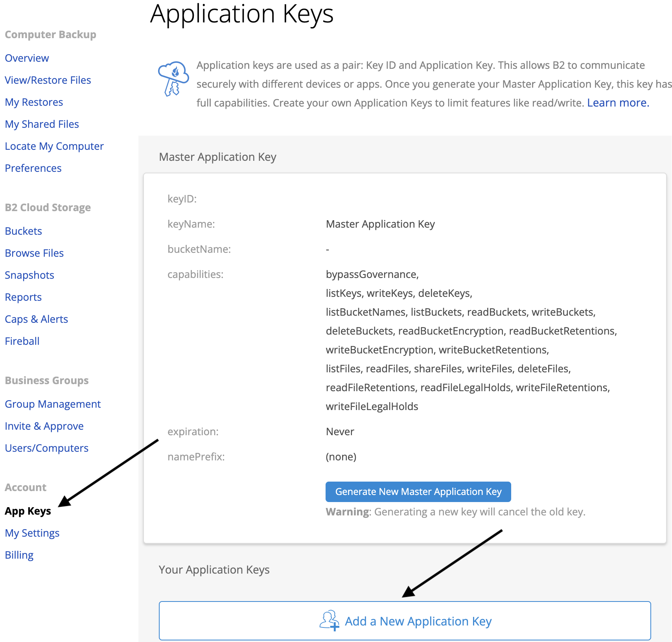The image size is (672, 642).
Task: Open Group Management
Action: (53, 404)
